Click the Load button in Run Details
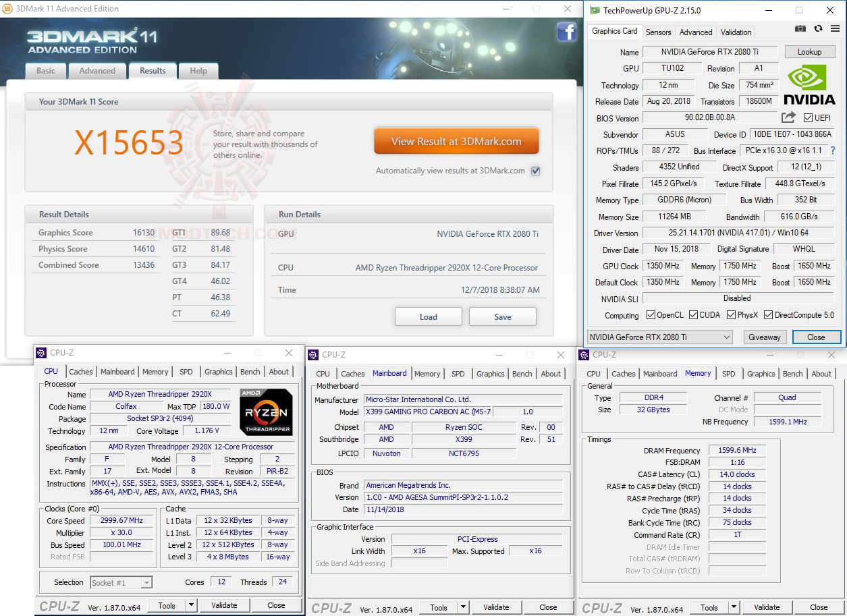Viewport: 847px width, 616px height. (429, 316)
